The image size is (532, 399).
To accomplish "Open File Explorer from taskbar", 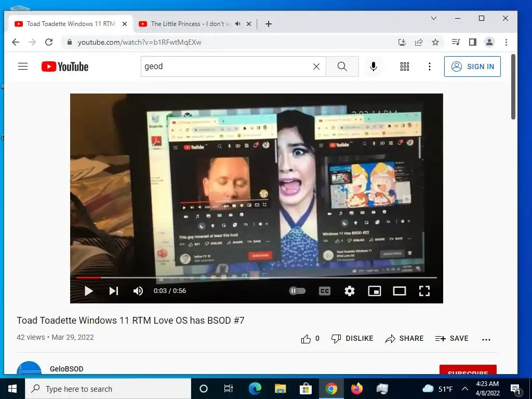I will 280,389.
